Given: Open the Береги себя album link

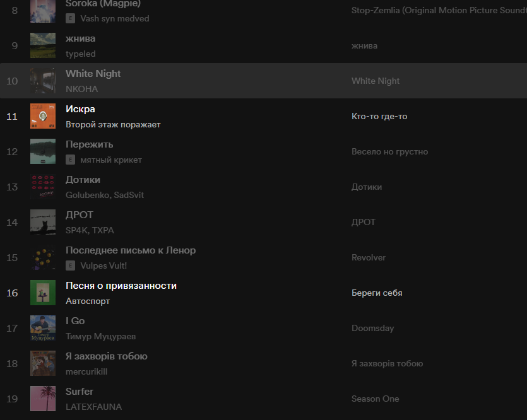Looking at the screenshot, I should coord(377,293).
